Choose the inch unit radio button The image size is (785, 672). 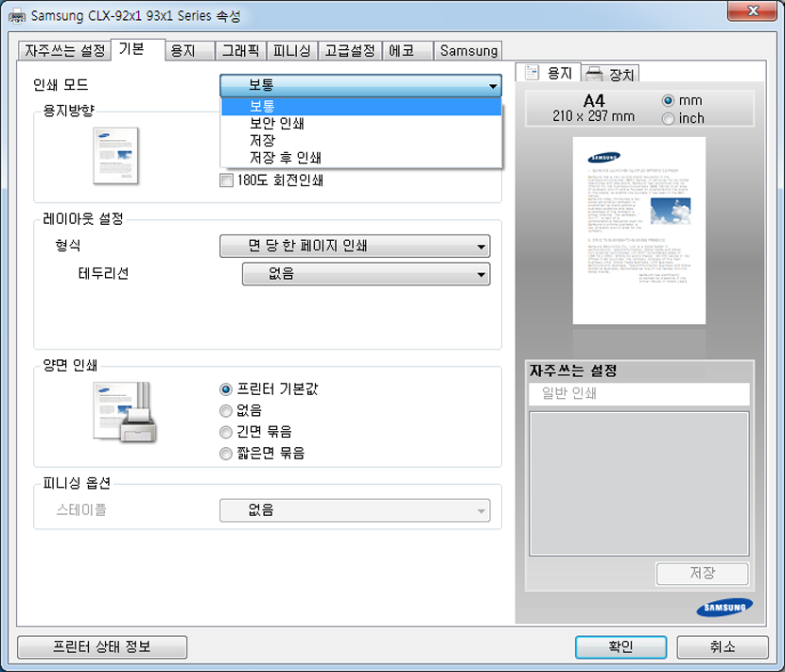point(669,119)
